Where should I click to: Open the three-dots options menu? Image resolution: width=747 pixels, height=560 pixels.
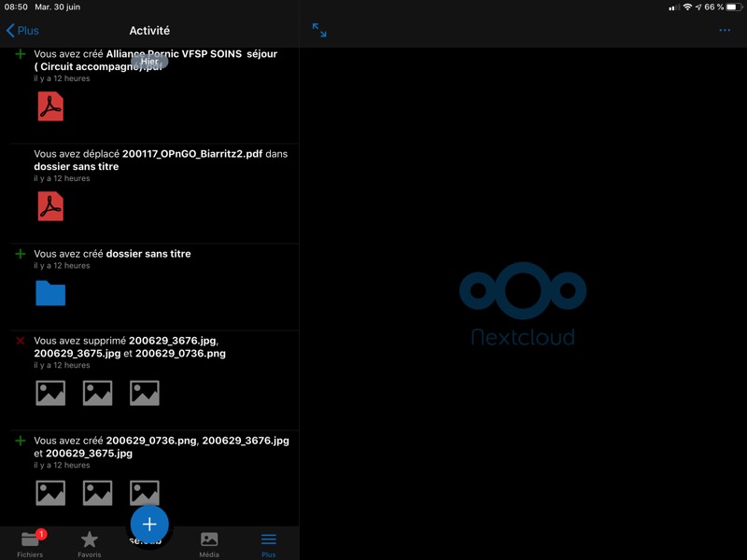[725, 31]
